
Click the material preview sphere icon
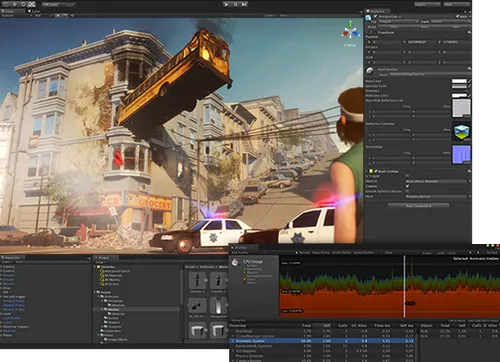[x=370, y=70]
